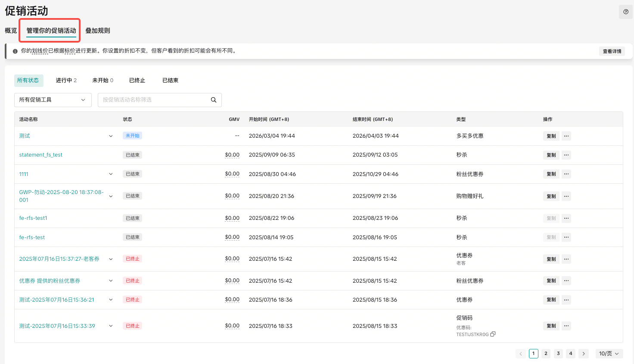Screen dimensions: 634x364
Task: Expand the 1111 activity row
Action: pos(111,174)
